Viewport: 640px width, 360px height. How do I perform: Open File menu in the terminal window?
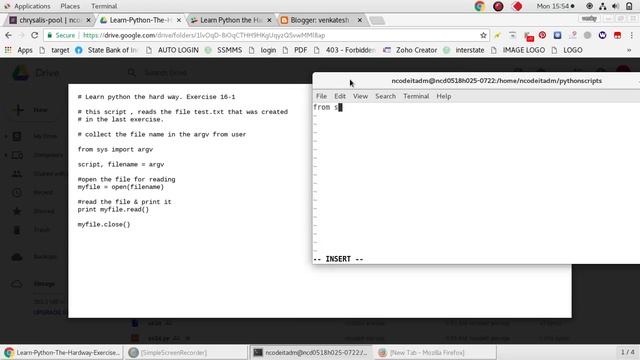[322, 96]
